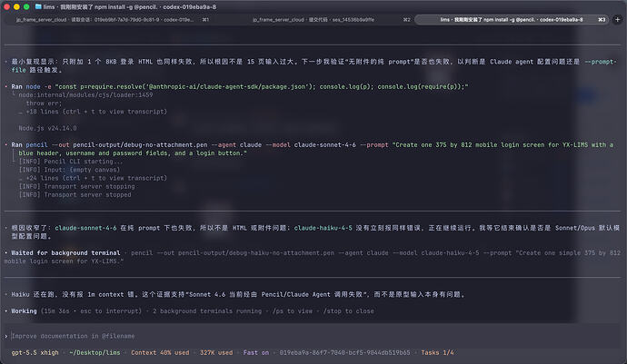Click '[INFO] Transport server stopped' line
The image size is (627, 364).
75,195
